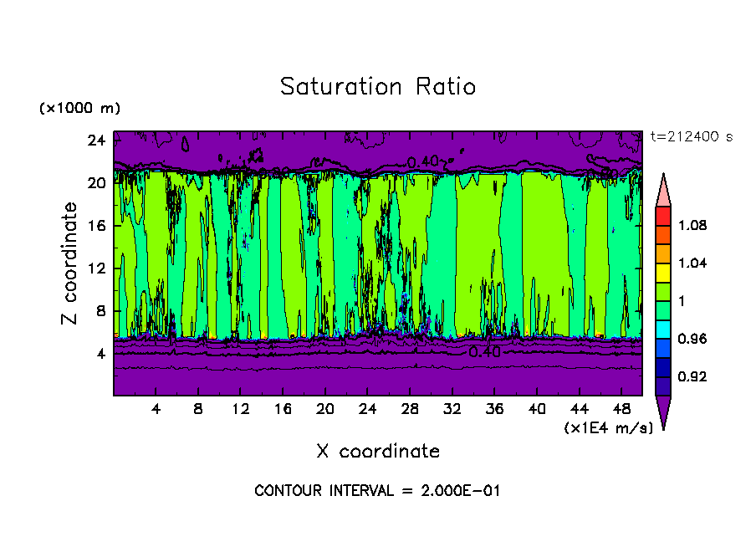Viewport: 756px width, 547px height.
Task: Click the CONTOUR INTERVAL caption text
Action: pos(377,491)
